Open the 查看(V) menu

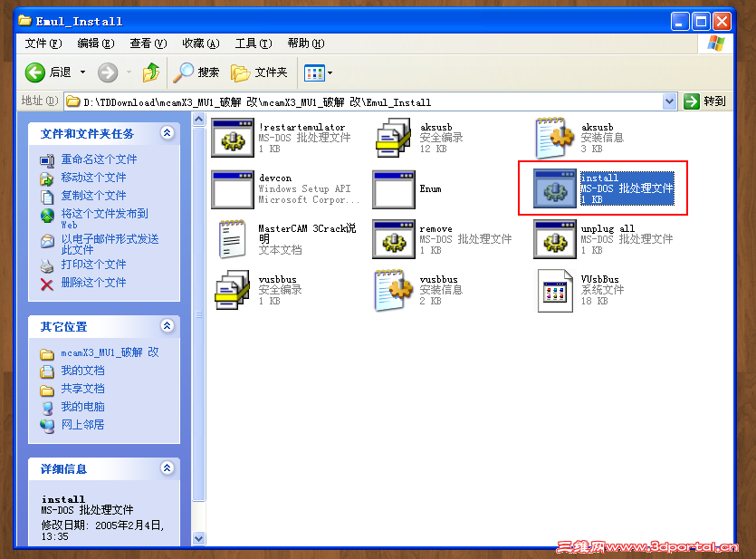coord(148,43)
